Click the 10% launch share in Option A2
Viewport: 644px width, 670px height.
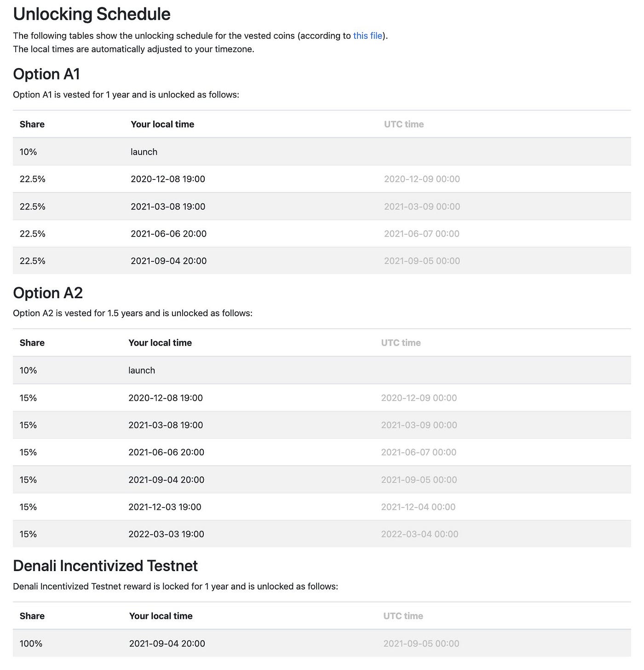coord(28,370)
